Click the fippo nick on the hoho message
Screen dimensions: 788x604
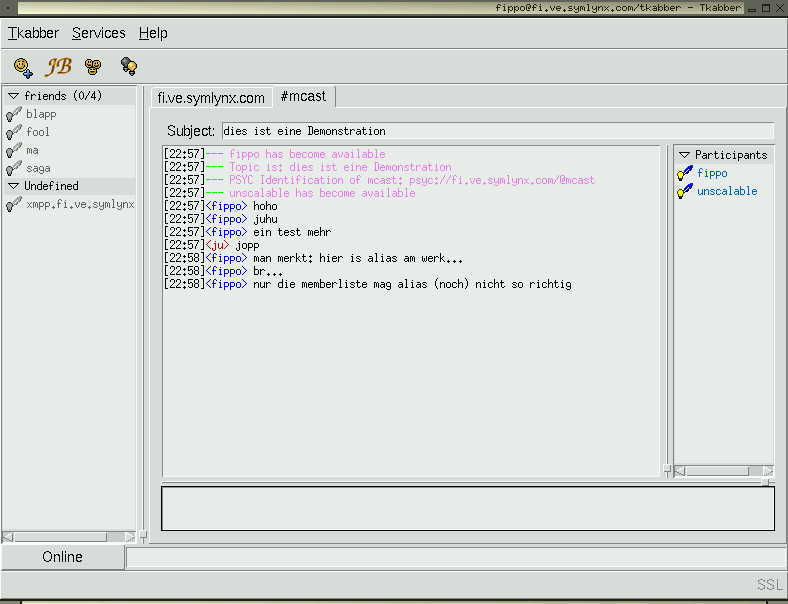pyautogui.click(x=227, y=206)
